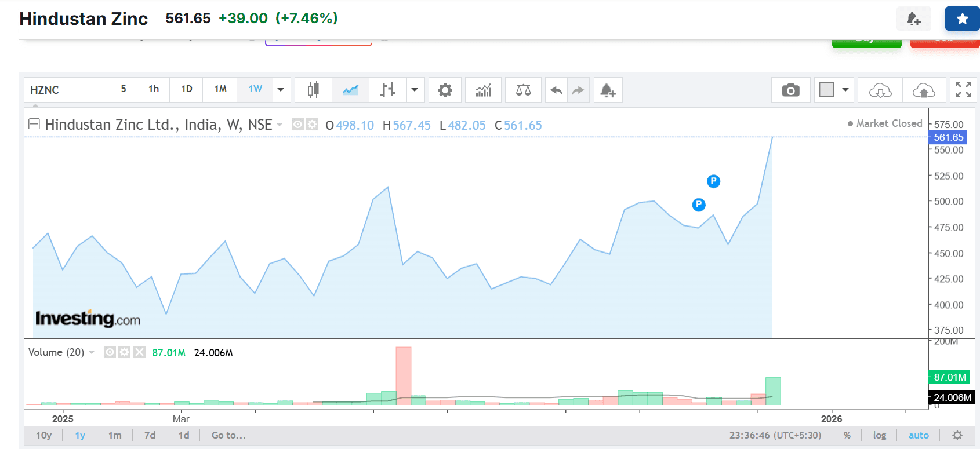Select the 1W interval
This screenshot has height=449, width=980.
point(255,89)
